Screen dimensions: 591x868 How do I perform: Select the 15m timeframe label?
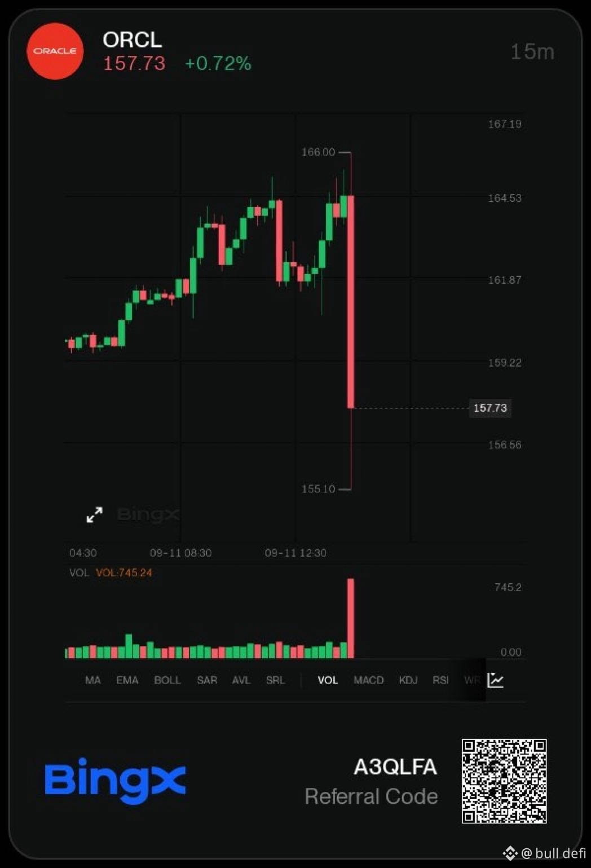[x=532, y=52]
